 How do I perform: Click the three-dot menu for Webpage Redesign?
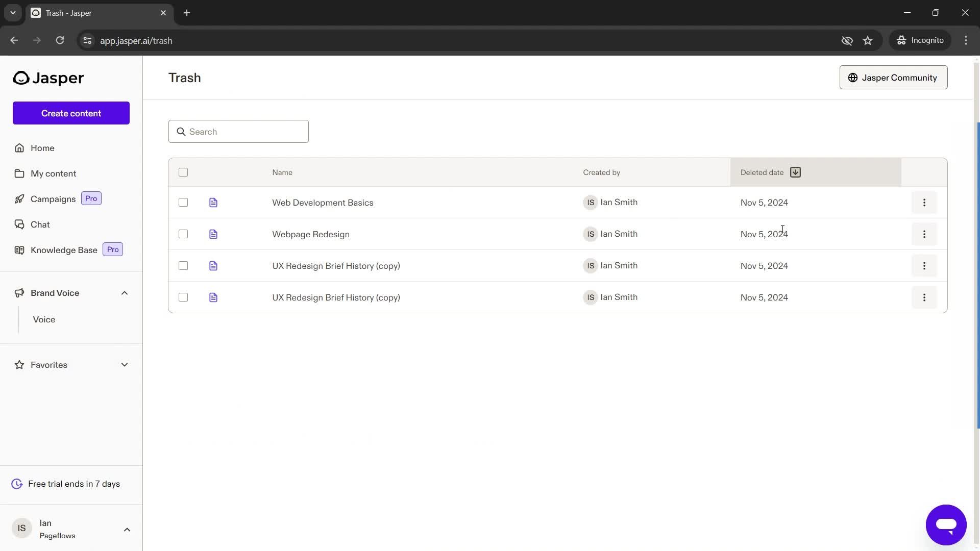[924, 234]
